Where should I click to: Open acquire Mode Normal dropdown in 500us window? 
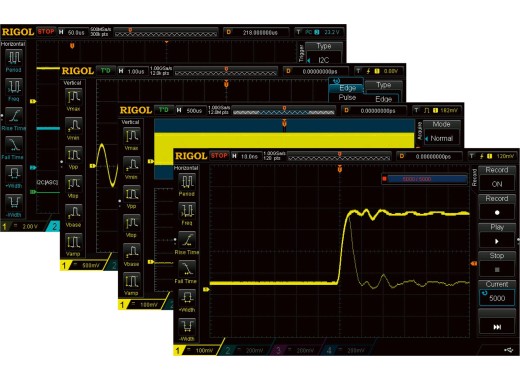click(x=441, y=133)
